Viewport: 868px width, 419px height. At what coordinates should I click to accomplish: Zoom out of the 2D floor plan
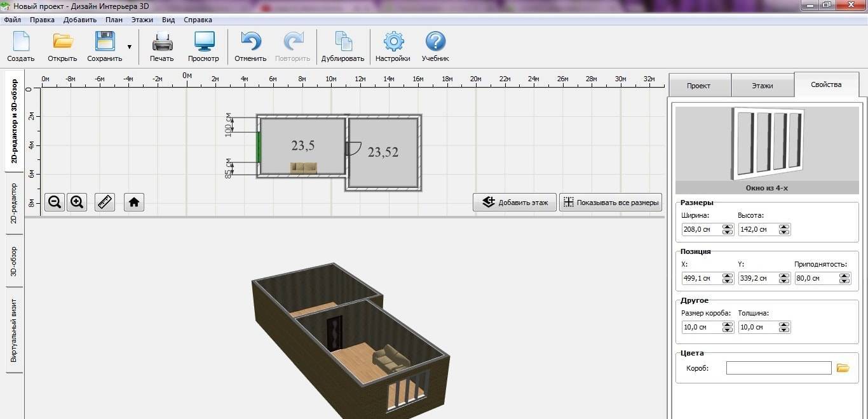tap(55, 202)
